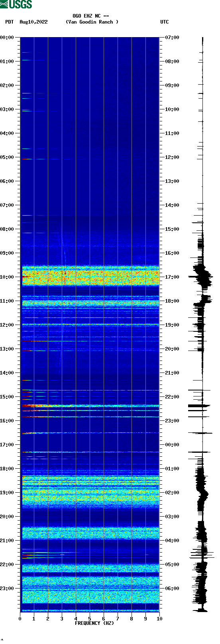
Task: Select the 7 Hz frequency tick label
Action: click(x=118, y=619)
